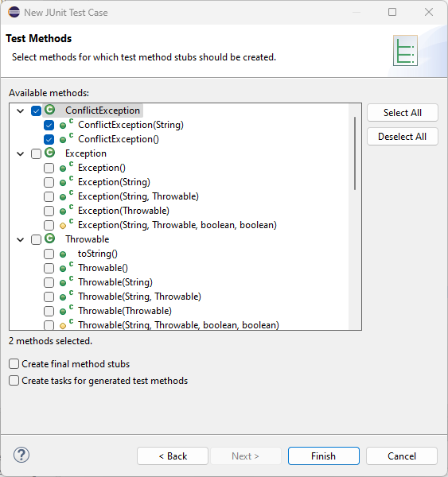Collapse the Throwable tree node

(x=21, y=239)
